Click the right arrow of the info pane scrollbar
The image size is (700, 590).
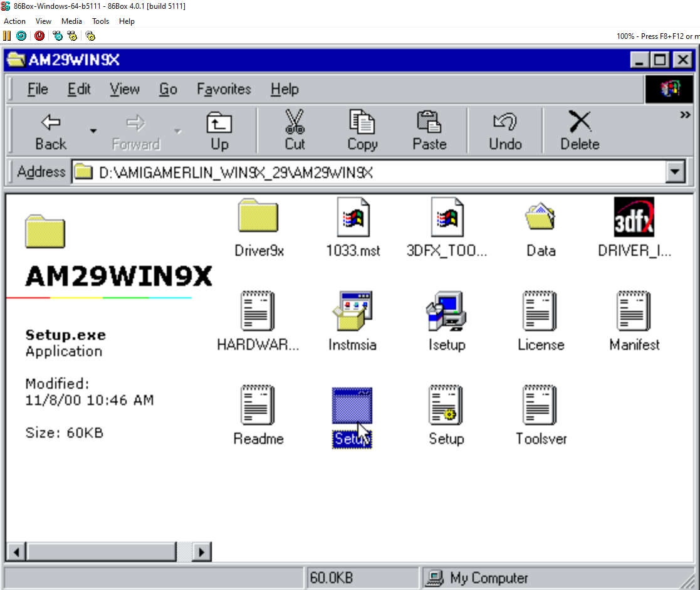[201, 552]
